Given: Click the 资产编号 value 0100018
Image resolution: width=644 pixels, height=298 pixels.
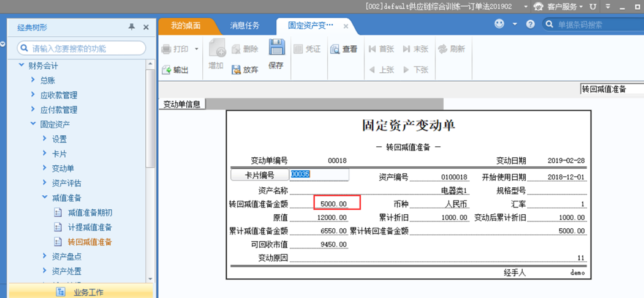Looking at the screenshot, I should coord(454,177).
